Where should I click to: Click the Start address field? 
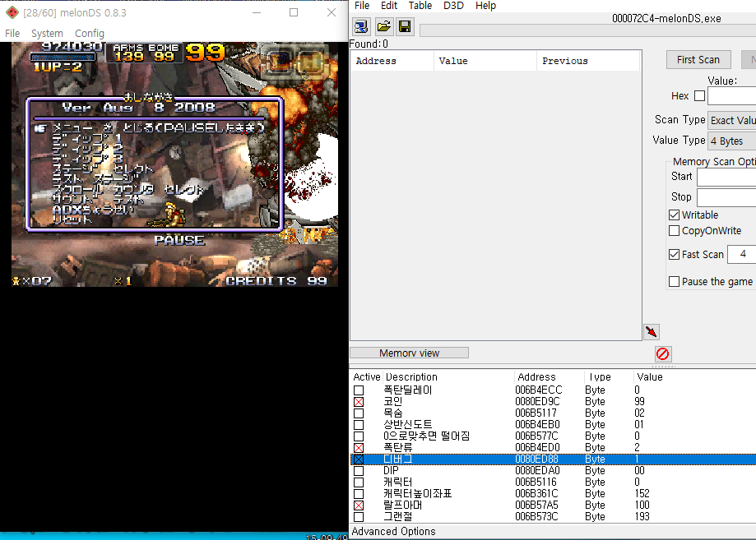726,178
